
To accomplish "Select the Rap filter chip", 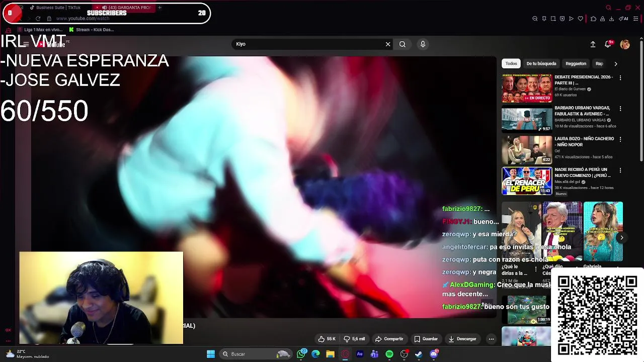I will [x=599, y=64].
